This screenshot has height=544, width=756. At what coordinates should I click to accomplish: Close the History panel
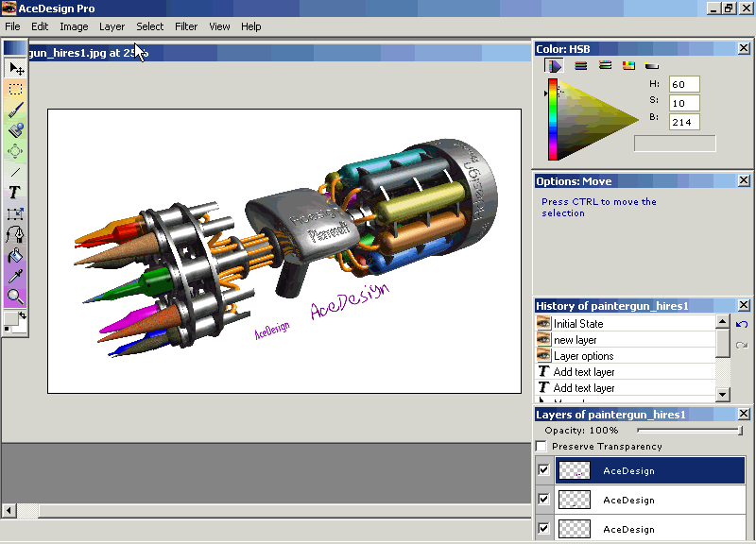(x=744, y=305)
